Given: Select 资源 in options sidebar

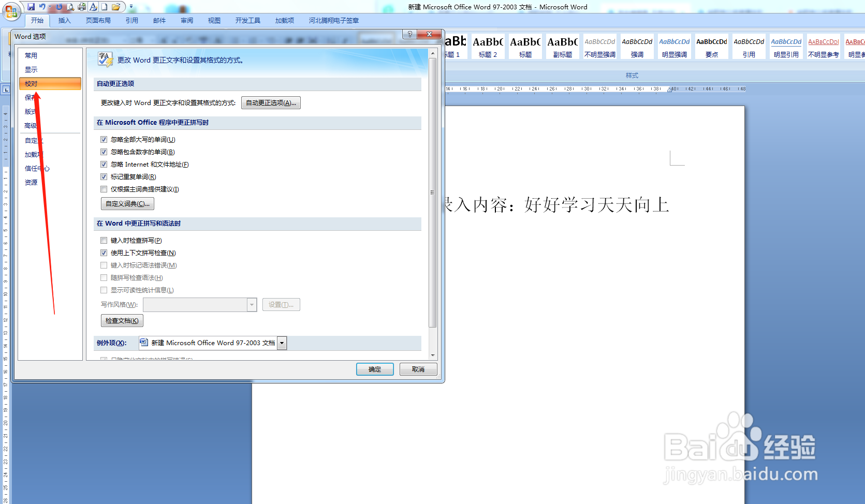Looking at the screenshot, I should click(50, 183).
